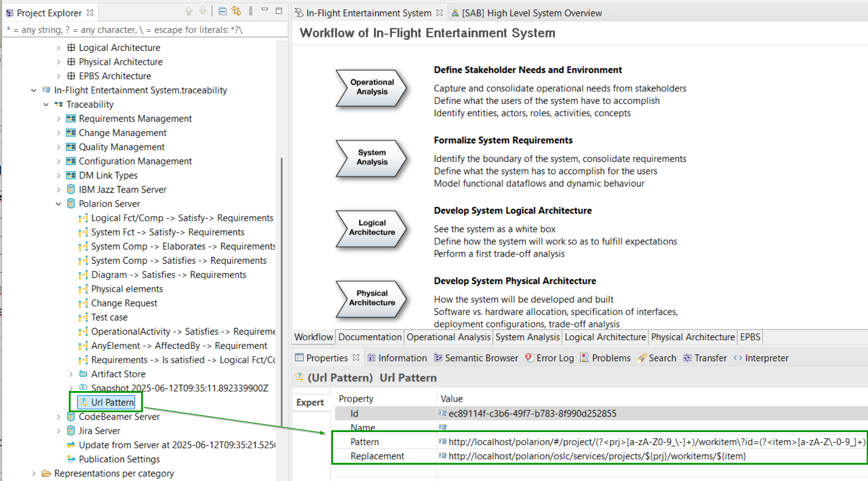Select the Configuration Management icon
The height and width of the screenshot is (481, 868).
71,161
